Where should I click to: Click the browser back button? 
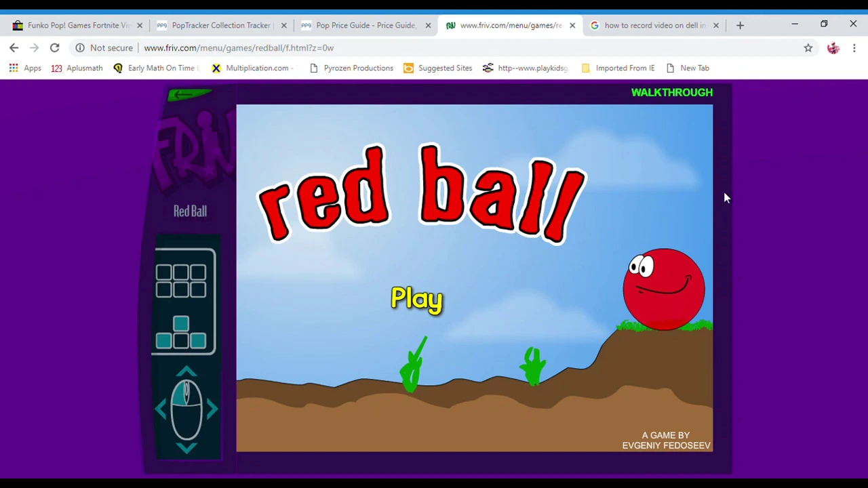coord(14,47)
